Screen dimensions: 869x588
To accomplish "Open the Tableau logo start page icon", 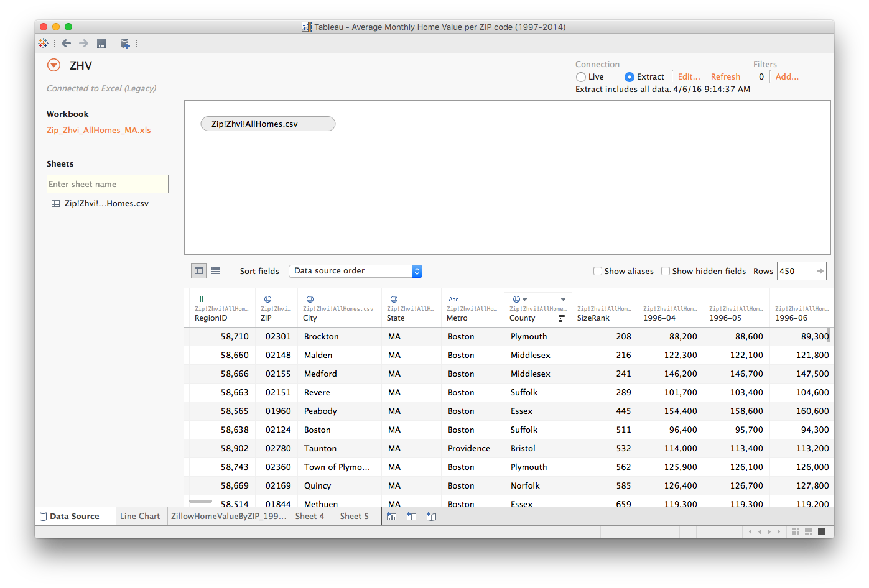I will click(x=43, y=44).
